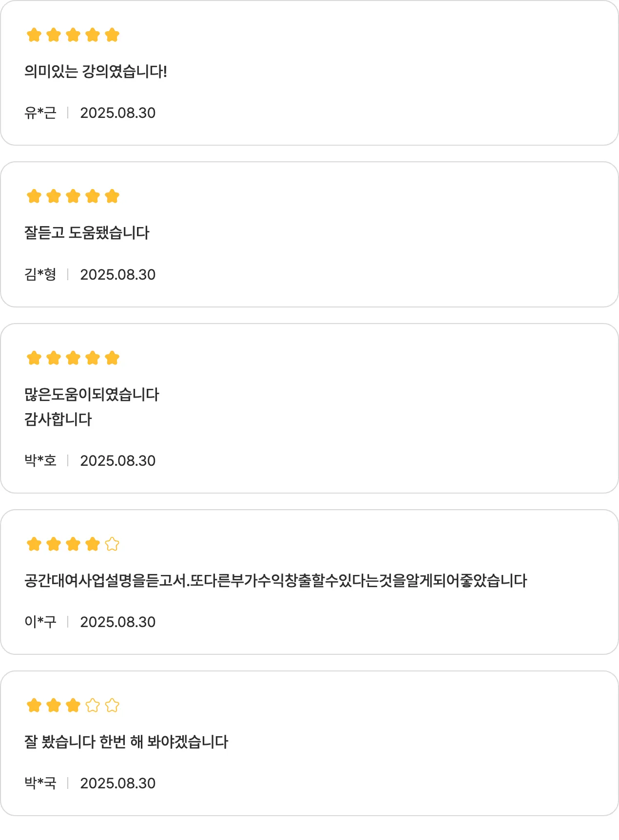619x840 pixels.
Task: Click the fourth (empty) star in 박*국's review
Action: (x=93, y=705)
